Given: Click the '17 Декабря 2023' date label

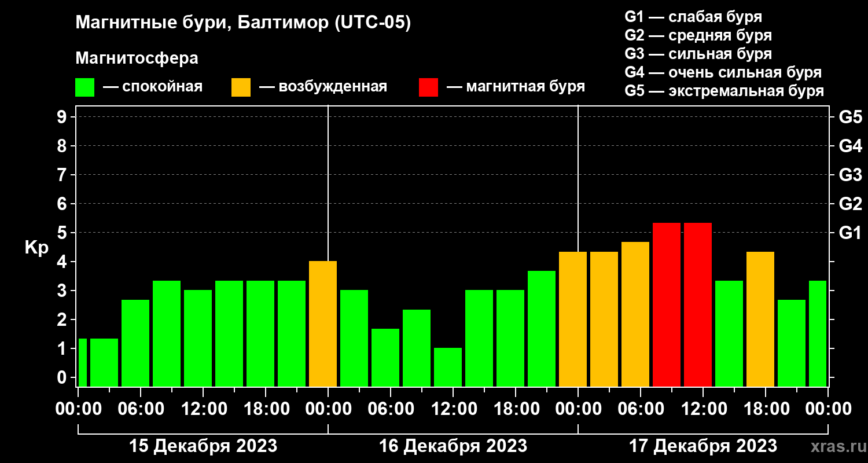Looking at the screenshot, I should tap(703, 446).
